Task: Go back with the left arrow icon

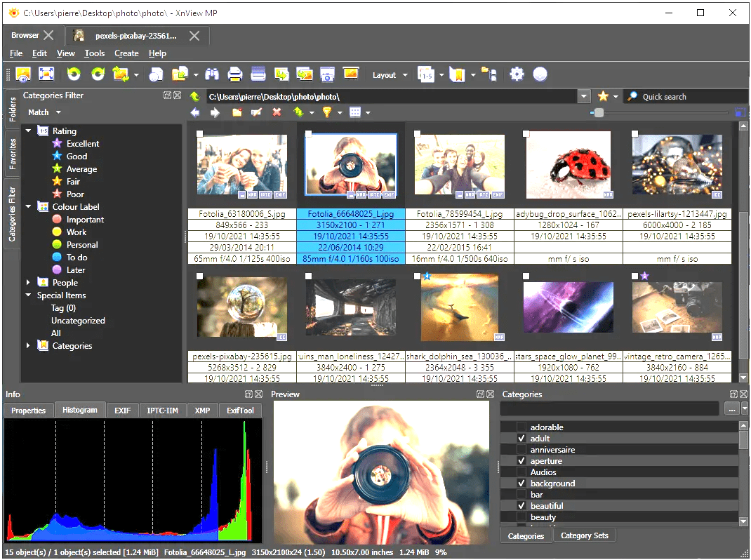Action: coord(195,112)
